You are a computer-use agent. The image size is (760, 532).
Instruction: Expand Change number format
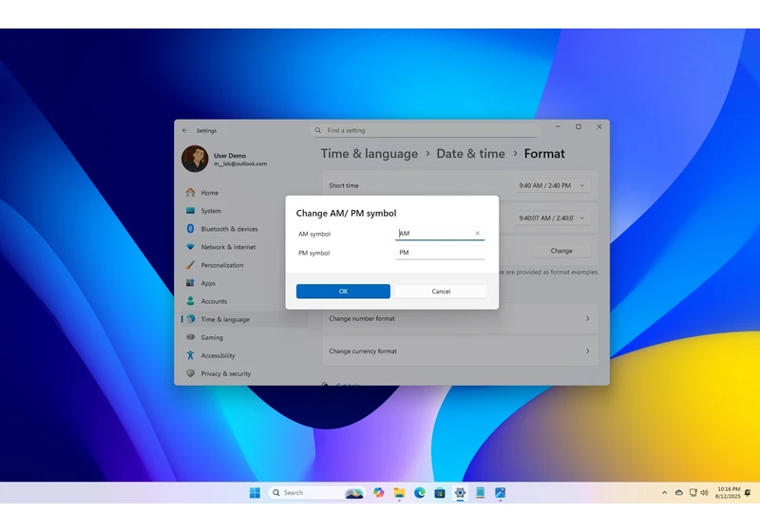(460, 318)
